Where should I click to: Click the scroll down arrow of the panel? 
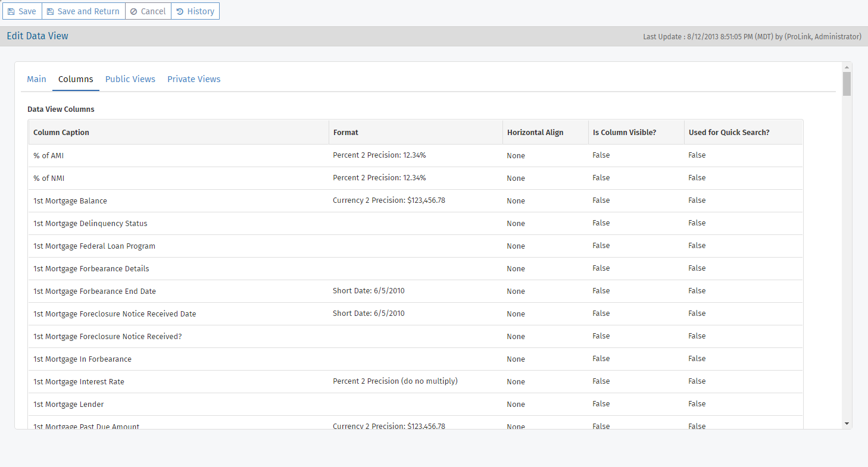click(x=847, y=423)
